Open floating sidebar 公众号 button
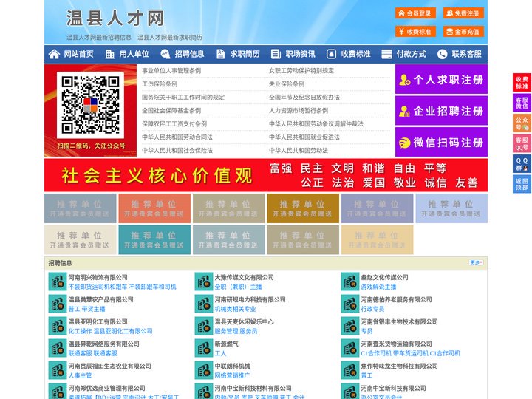The height and width of the screenshot is (399, 532). tap(522, 123)
